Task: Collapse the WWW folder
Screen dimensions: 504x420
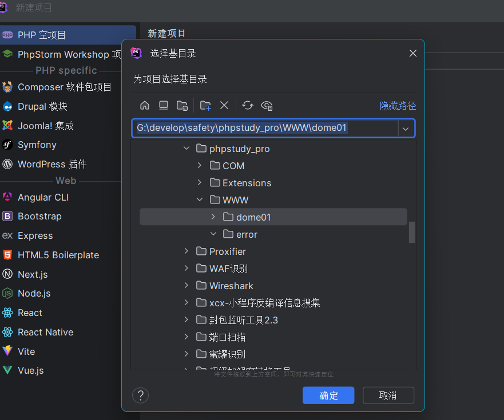Action: (x=200, y=200)
